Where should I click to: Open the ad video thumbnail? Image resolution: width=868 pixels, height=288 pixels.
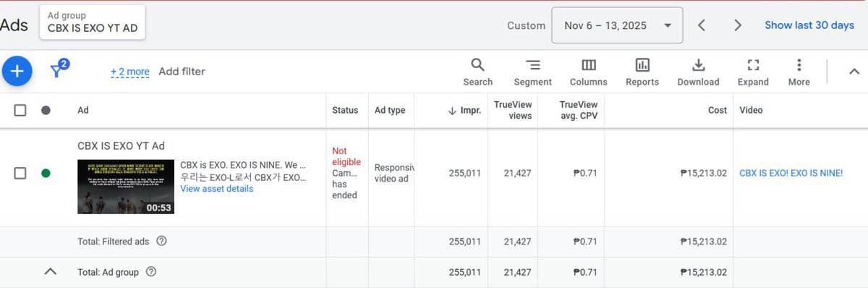(126, 187)
